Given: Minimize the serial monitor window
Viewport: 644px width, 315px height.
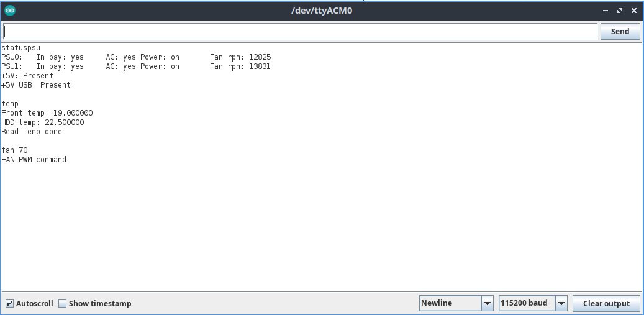Looking at the screenshot, I should [606, 11].
